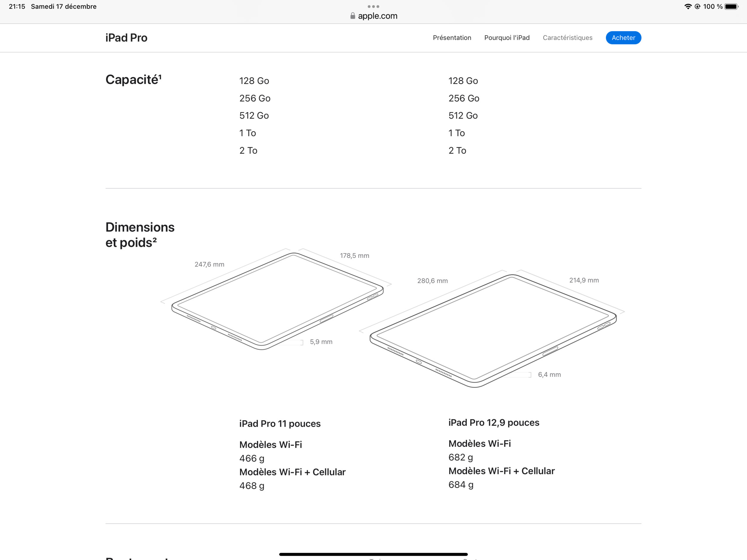Viewport: 747px width, 560px height.
Task: Click the iPad Pro page title
Action: tap(126, 37)
